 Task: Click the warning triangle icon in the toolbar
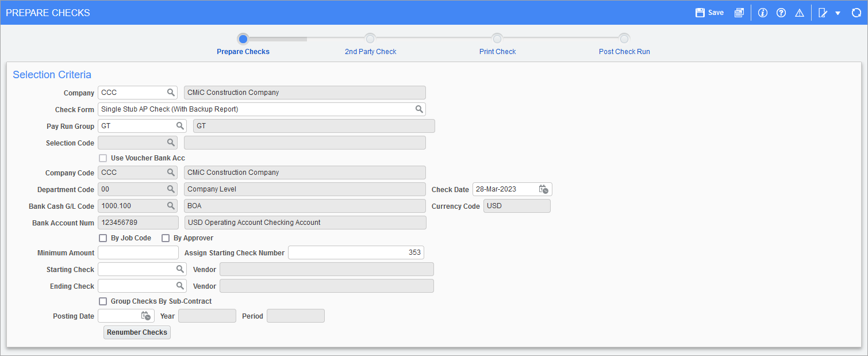pos(800,12)
